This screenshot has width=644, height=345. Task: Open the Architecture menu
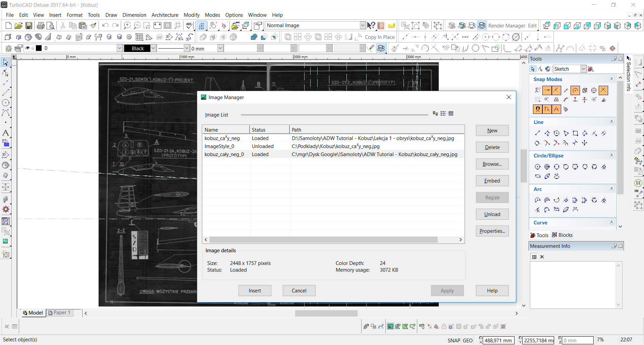165,15
